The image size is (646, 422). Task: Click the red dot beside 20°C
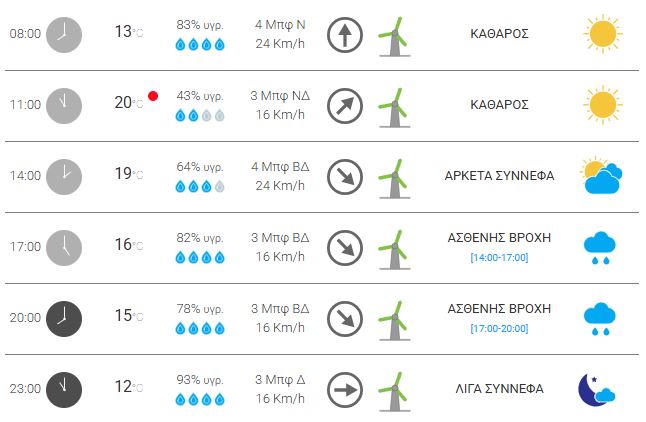[x=153, y=96]
